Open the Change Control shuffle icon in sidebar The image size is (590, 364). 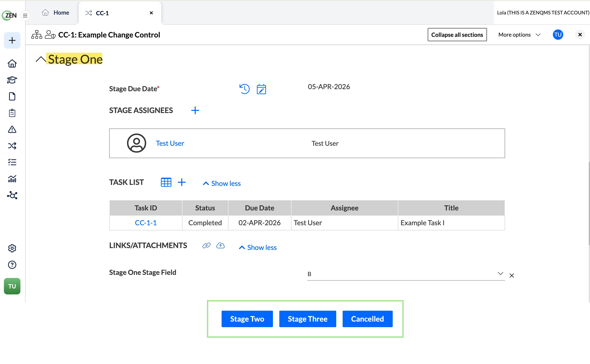pos(12,146)
